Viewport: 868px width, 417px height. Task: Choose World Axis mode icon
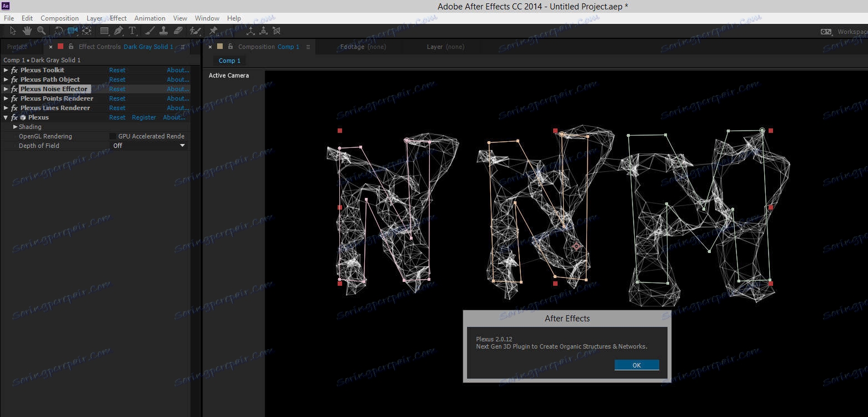[x=263, y=31]
